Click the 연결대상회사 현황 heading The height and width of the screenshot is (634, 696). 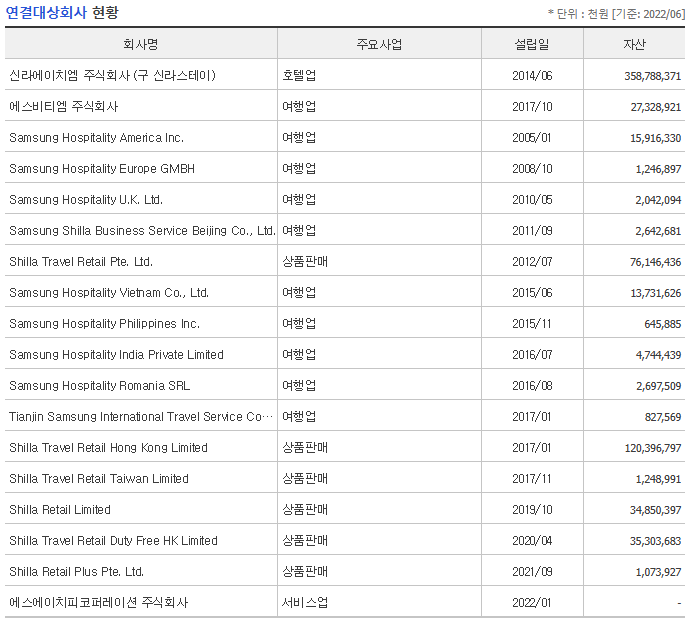[x=62, y=12]
